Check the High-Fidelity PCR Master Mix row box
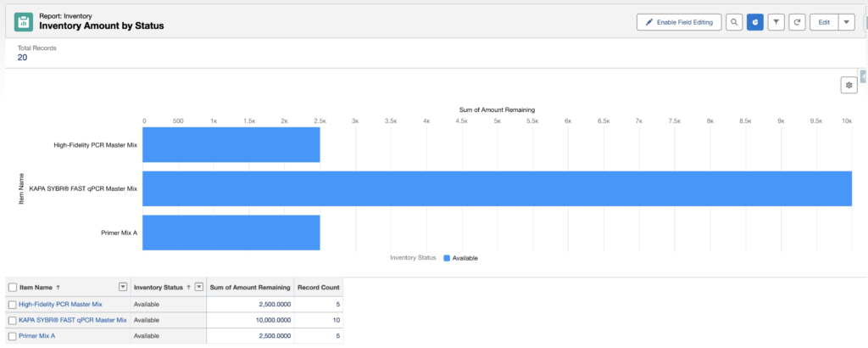 pos(12,305)
